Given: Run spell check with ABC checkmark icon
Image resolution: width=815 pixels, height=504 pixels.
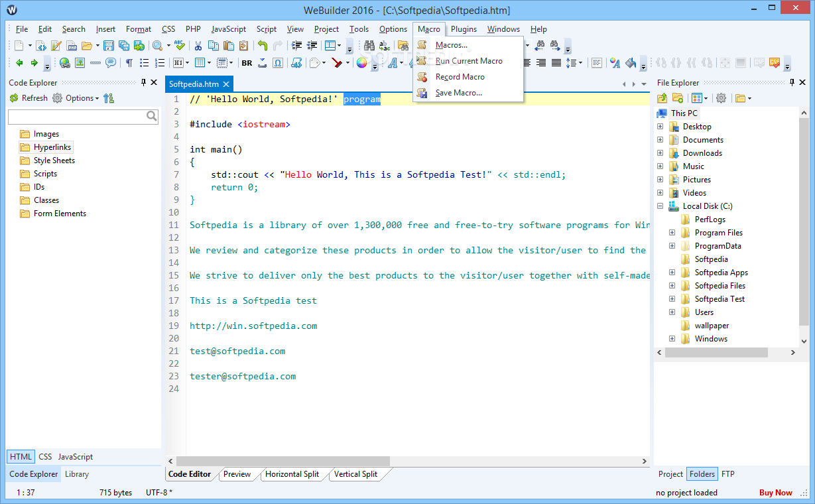Looking at the screenshot, I should point(179,46).
